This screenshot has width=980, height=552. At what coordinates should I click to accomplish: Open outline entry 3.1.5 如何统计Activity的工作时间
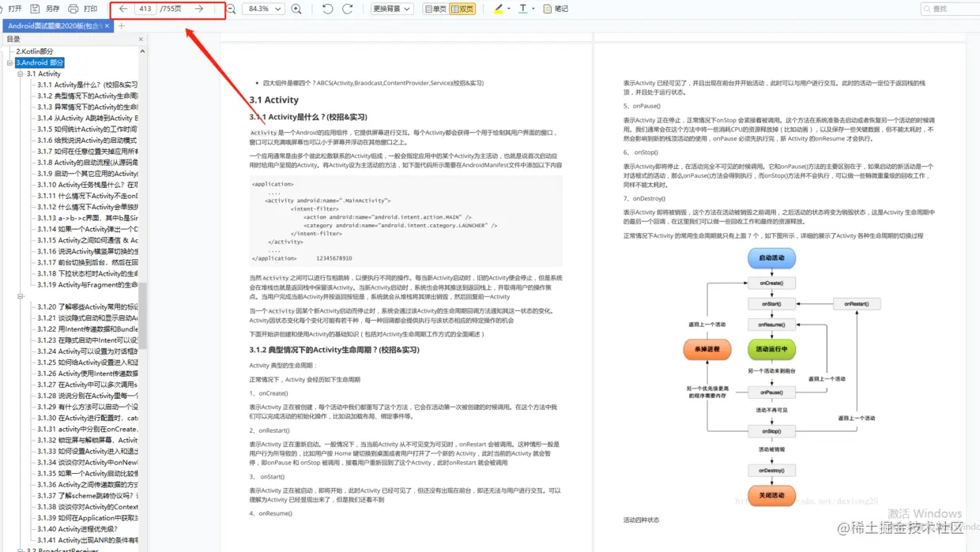(x=87, y=129)
